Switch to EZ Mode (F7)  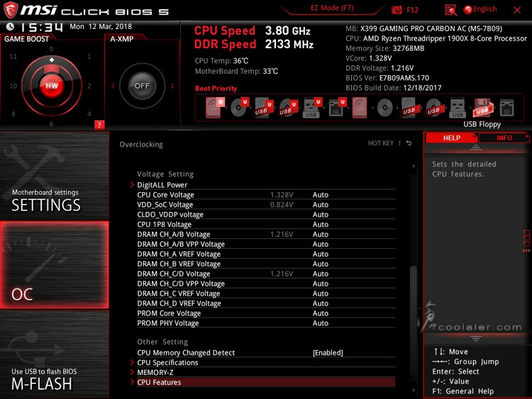(332, 8)
